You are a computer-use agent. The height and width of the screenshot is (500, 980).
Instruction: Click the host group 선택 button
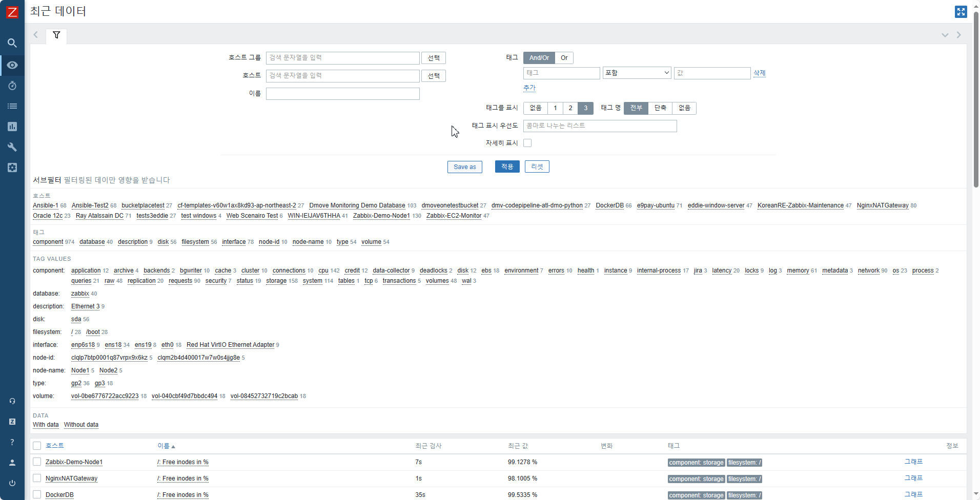coord(434,58)
